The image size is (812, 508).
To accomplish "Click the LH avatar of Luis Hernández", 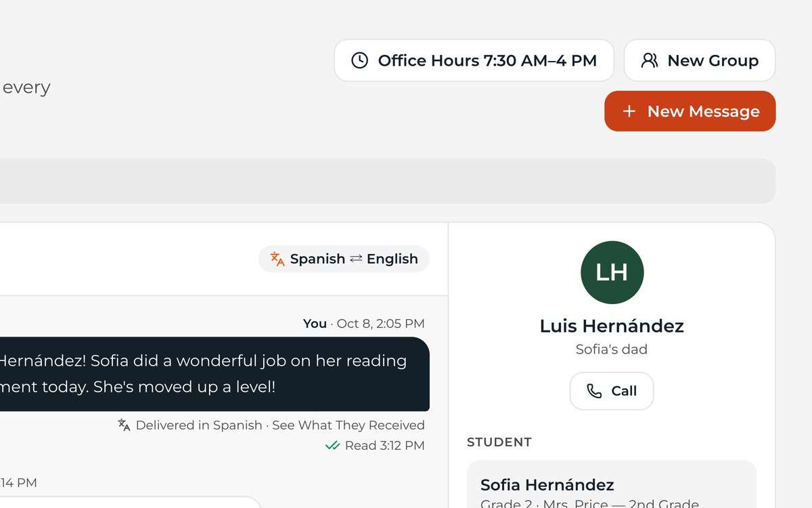I will (612, 272).
